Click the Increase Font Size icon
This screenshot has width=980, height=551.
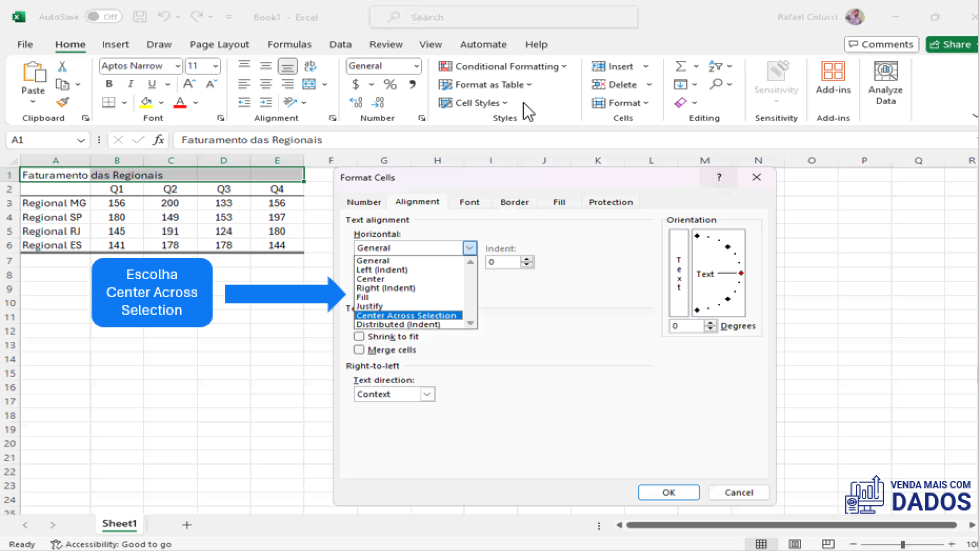[187, 83]
